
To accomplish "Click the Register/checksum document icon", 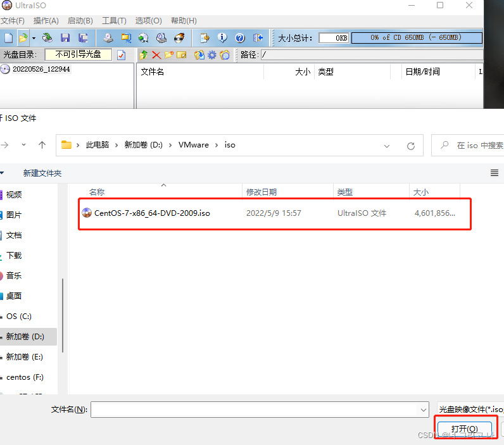I will click(205, 38).
